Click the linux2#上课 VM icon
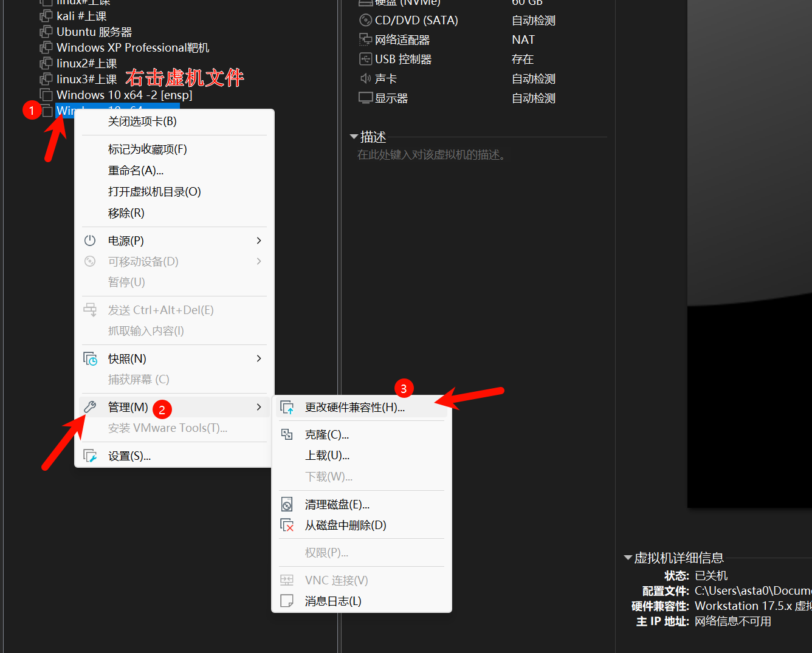This screenshot has width=812, height=653. coord(46,63)
